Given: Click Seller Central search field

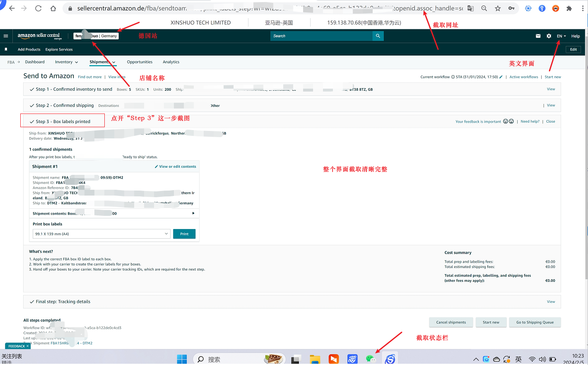Looking at the screenshot, I should pyautogui.click(x=322, y=36).
